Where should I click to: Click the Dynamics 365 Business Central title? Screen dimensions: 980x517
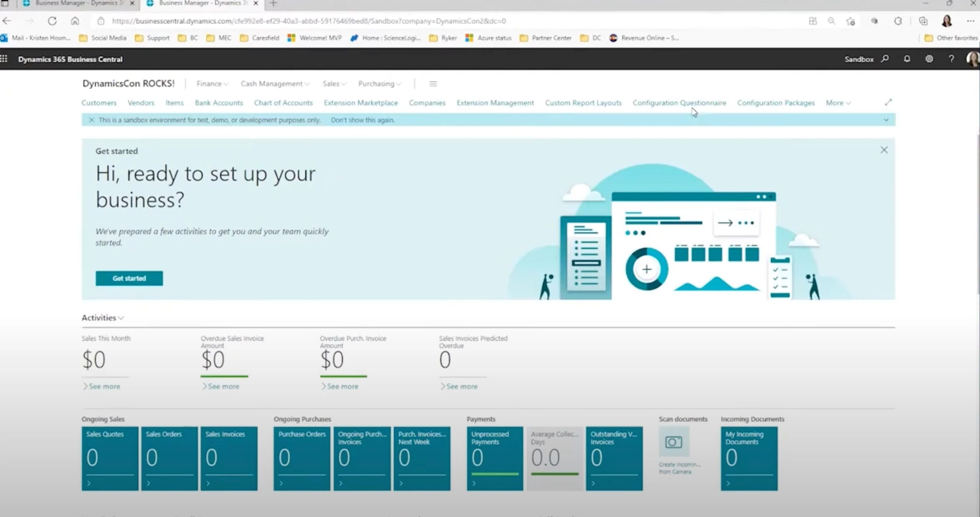(70, 59)
